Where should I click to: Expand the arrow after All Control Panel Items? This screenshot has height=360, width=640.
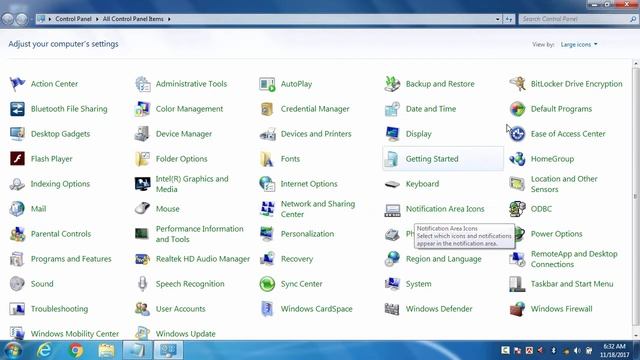click(169, 19)
